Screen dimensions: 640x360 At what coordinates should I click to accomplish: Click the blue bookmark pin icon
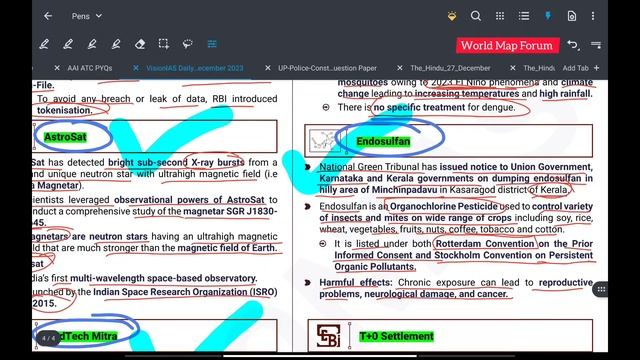point(548,16)
